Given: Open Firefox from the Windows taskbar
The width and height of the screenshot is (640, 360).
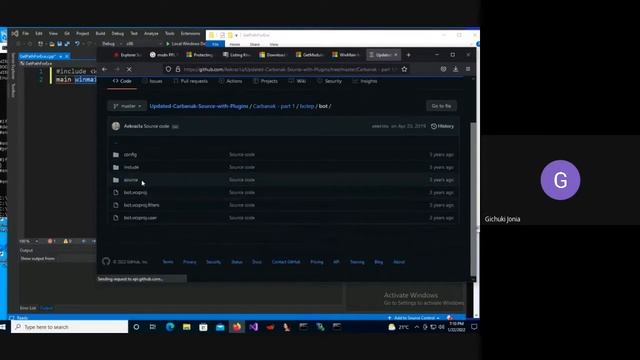Looking at the screenshot, I should pyautogui.click(x=237, y=327).
